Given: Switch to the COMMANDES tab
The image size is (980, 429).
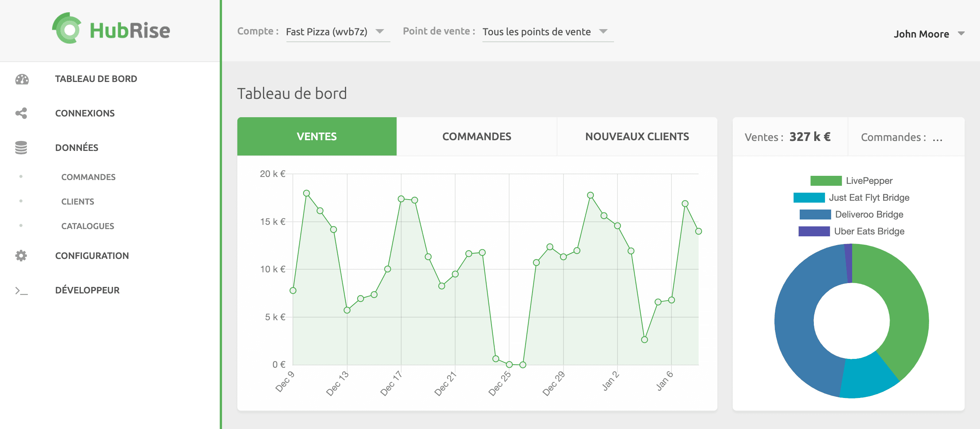Looking at the screenshot, I should click(477, 136).
